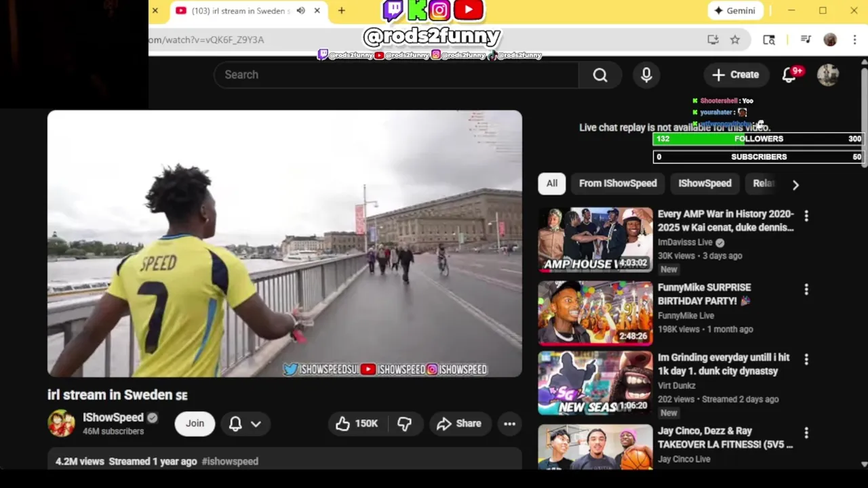Click the address bar URL

[x=206, y=40]
